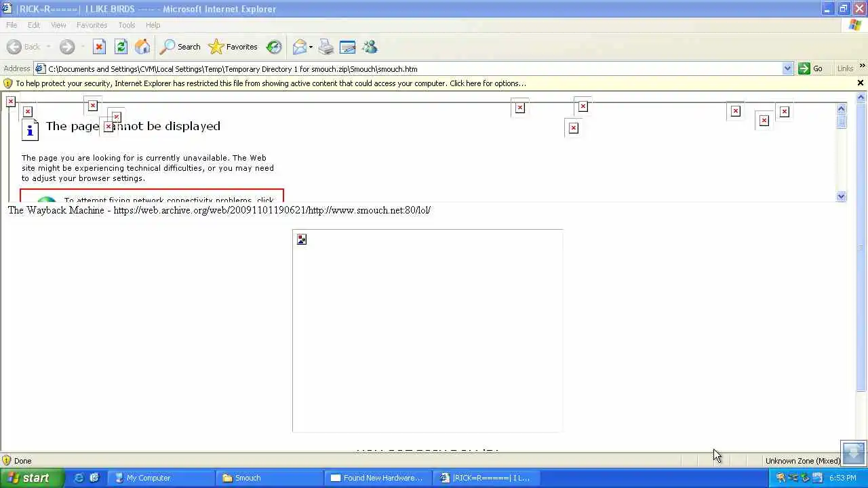Click the broken image icon in the center frame
This screenshot has width=868, height=488.
pyautogui.click(x=302, y=239)
